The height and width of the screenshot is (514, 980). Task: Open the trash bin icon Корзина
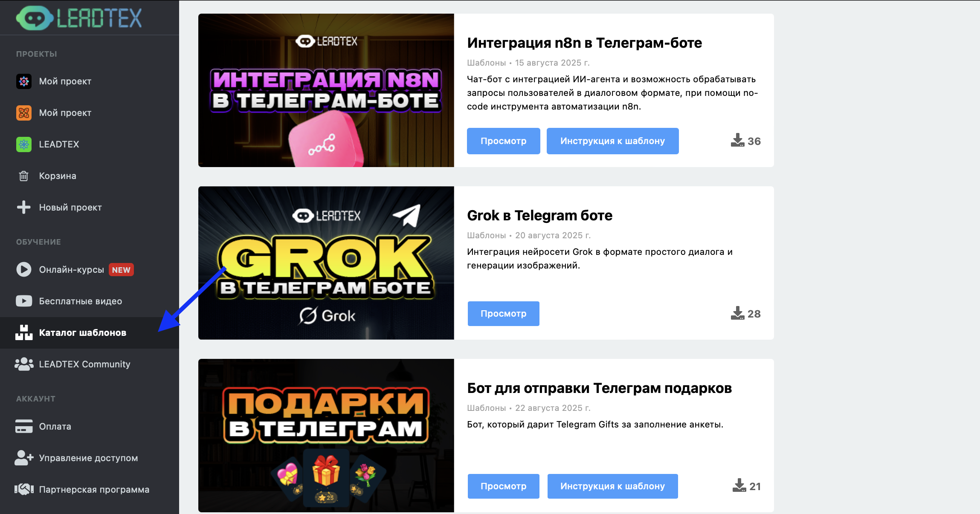(x=24, y=176)
